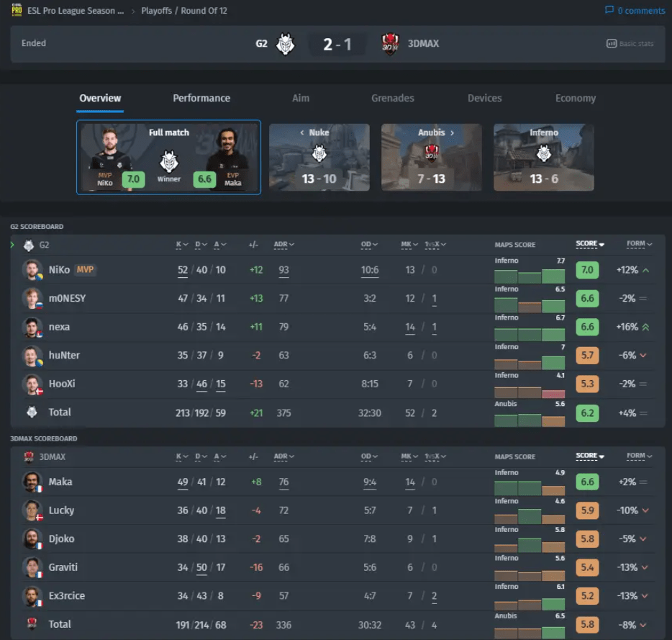Screen dimensions: 672x640
Task: Toggle the Basic stats view
Action: (630, 43)
